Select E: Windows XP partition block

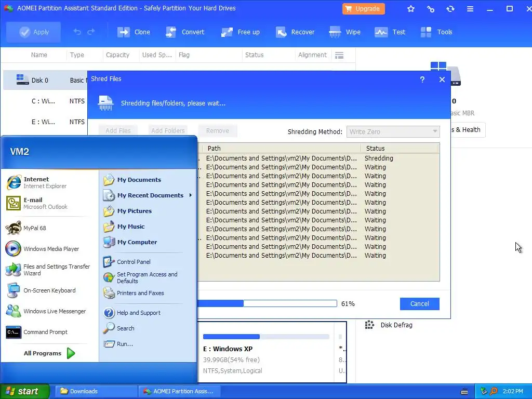click(266, 352)
